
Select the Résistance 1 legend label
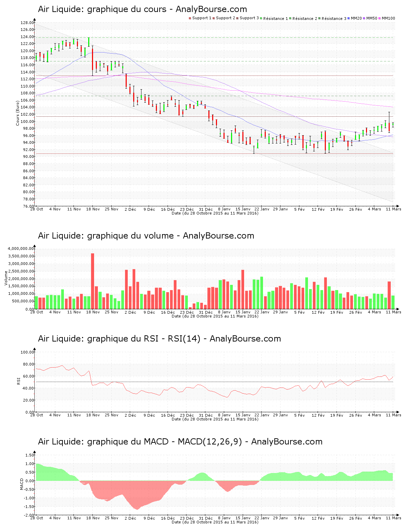[x=276, y=19]
